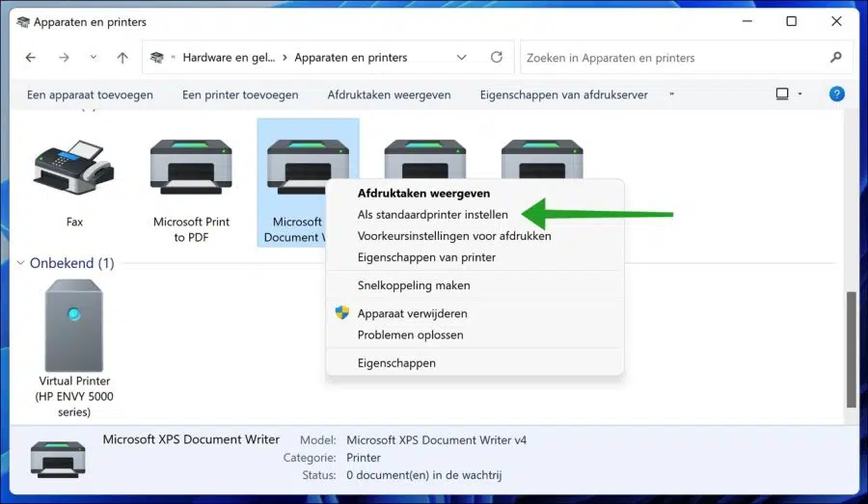This screenshot has height=504, width=868.
Task: Choose Als standaardprinter instellen
Action: [475, 215]
